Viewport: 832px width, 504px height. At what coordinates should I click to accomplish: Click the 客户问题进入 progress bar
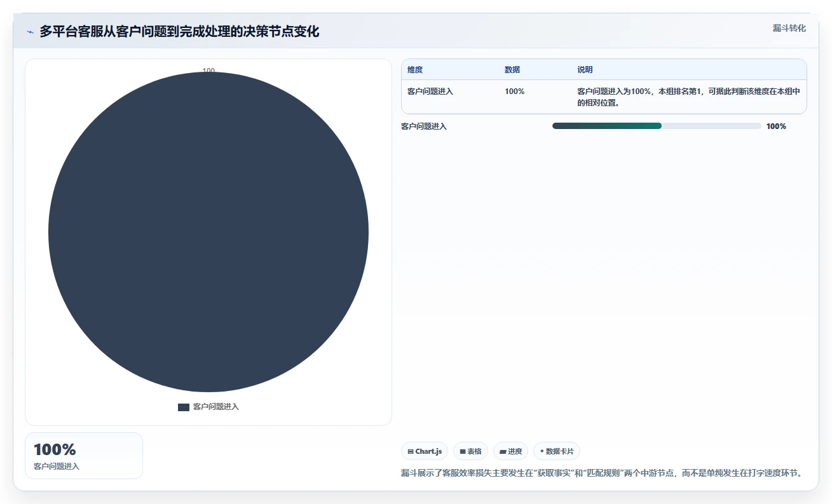point(657,126)
